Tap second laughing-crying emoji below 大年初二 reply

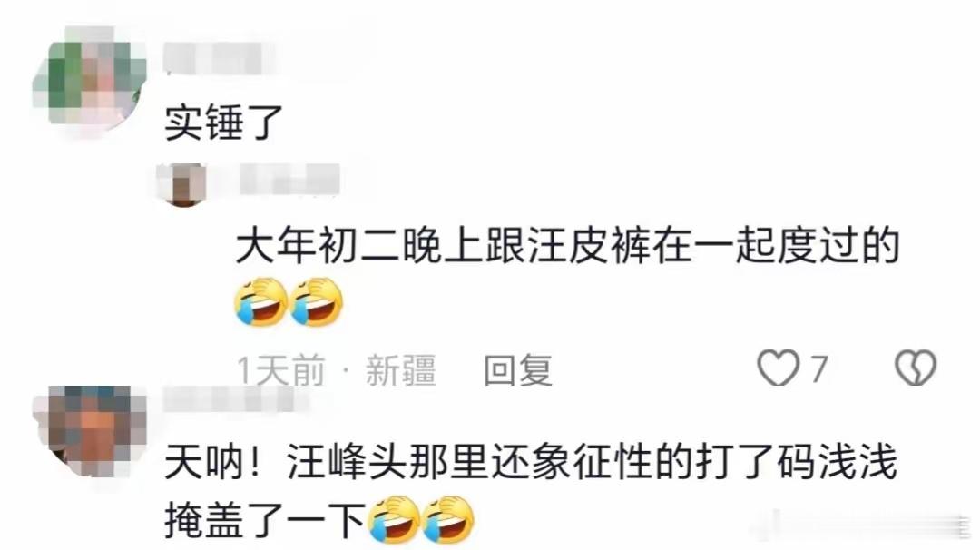317,302
